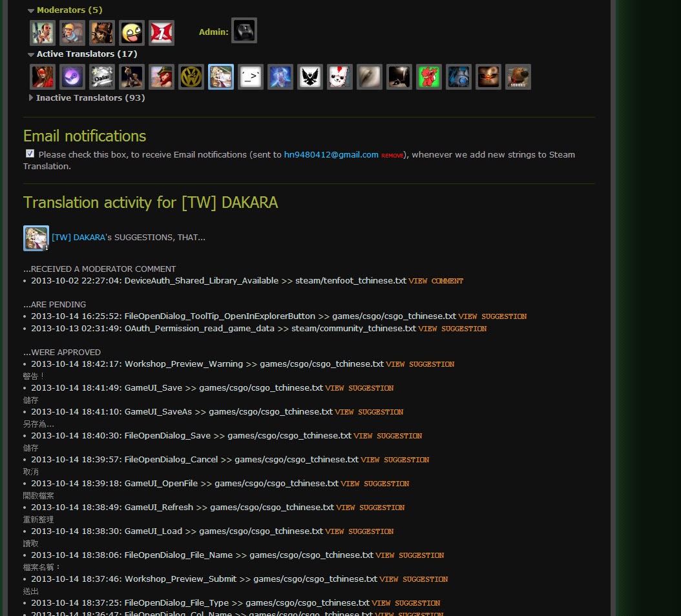681x616 pixels.
Task: View suggestion for GameUI_Refresh
Action: tap(370, 508)
